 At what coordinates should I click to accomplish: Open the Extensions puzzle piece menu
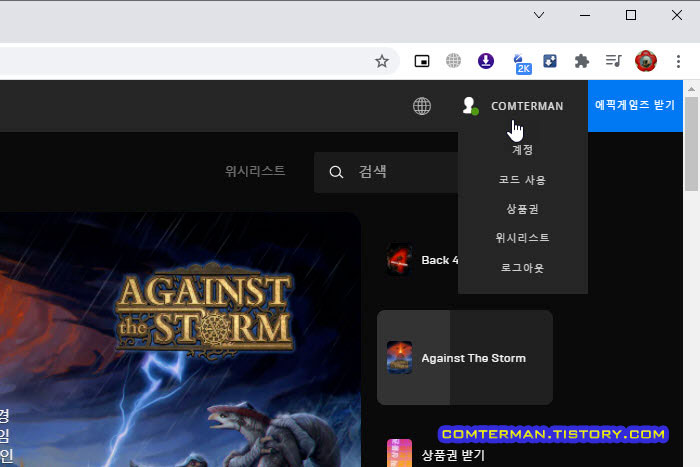point(582,61)
